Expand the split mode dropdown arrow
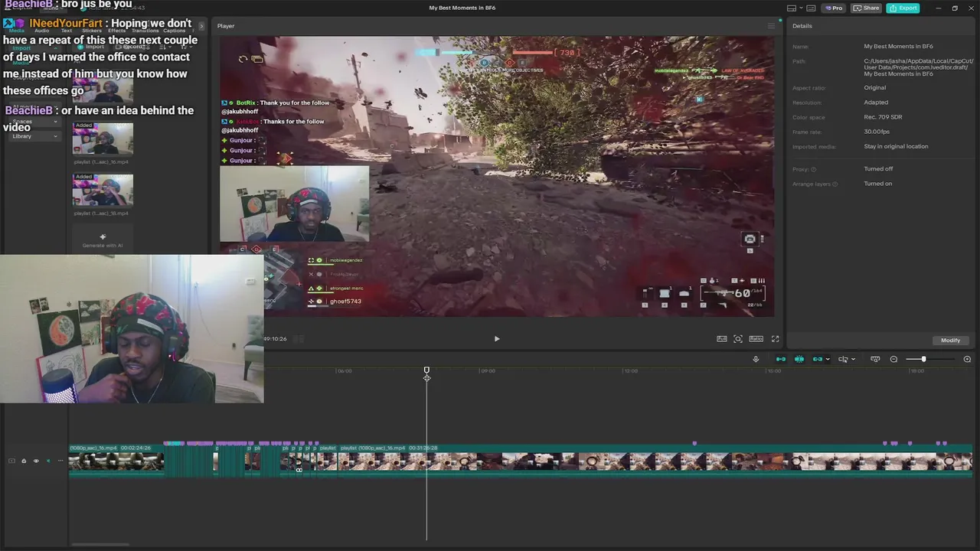 pos(854,359)
